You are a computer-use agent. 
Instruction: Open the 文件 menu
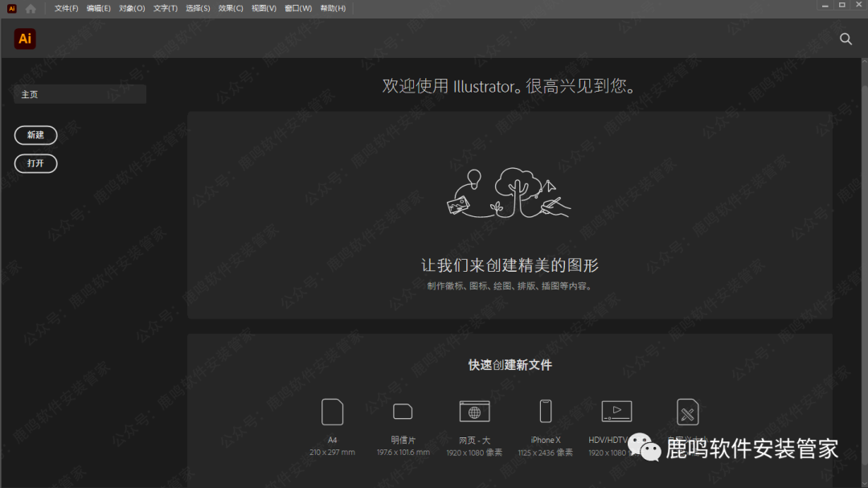pyautogui.click(x=67, y=7)
